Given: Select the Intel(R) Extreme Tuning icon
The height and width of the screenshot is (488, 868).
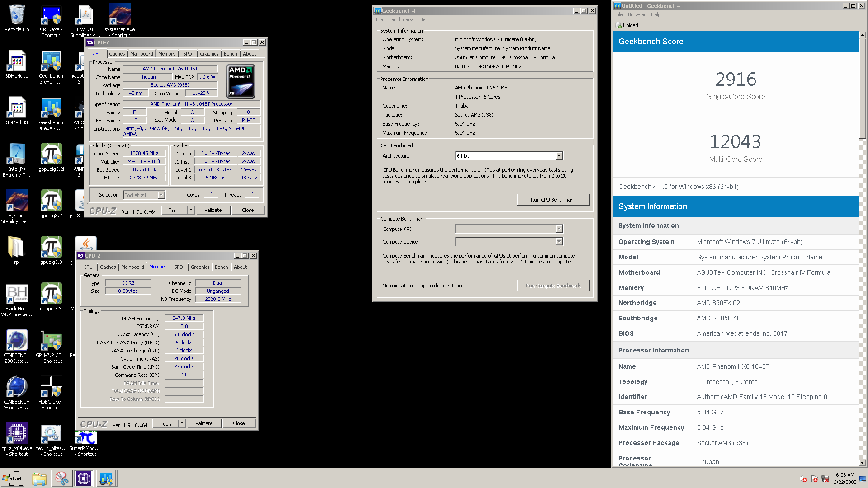Looking at the screenshot, I should (17, 160).
